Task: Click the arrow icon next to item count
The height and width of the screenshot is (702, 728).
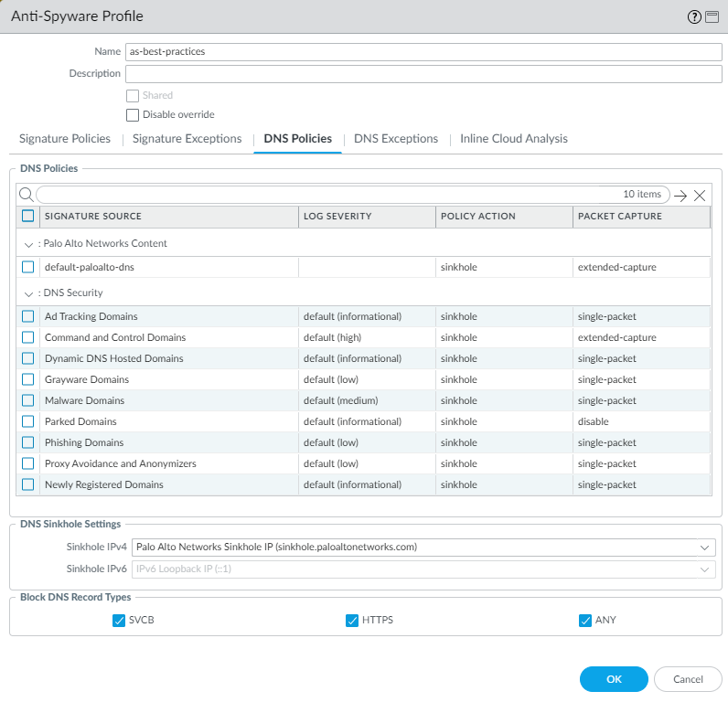Action: [x=680, y=196]
